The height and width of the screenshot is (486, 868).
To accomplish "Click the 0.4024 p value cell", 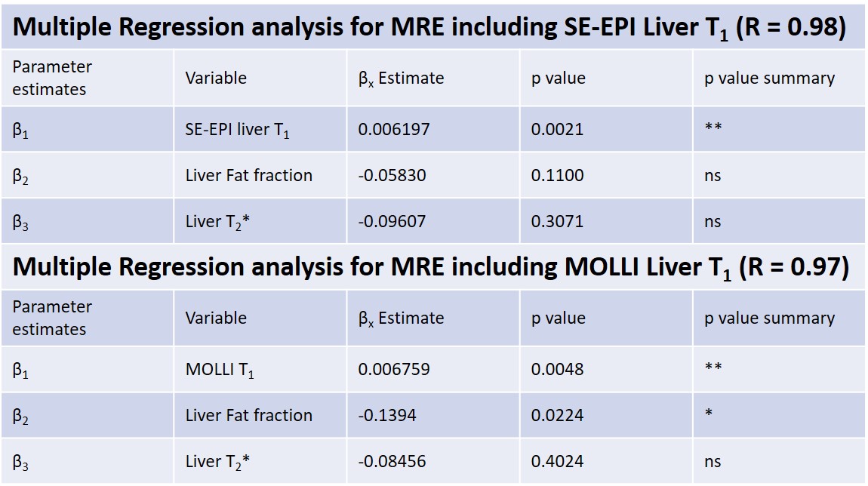I will [x=557, y=461].
